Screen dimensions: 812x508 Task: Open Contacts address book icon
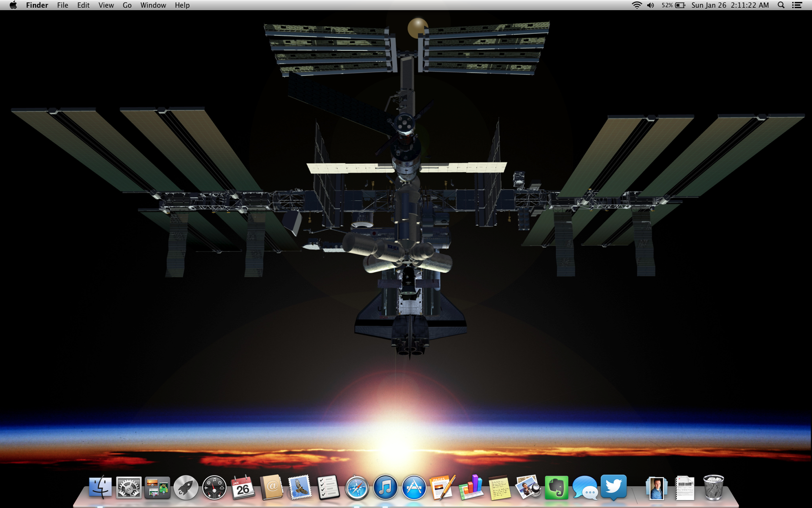point(271,487)
